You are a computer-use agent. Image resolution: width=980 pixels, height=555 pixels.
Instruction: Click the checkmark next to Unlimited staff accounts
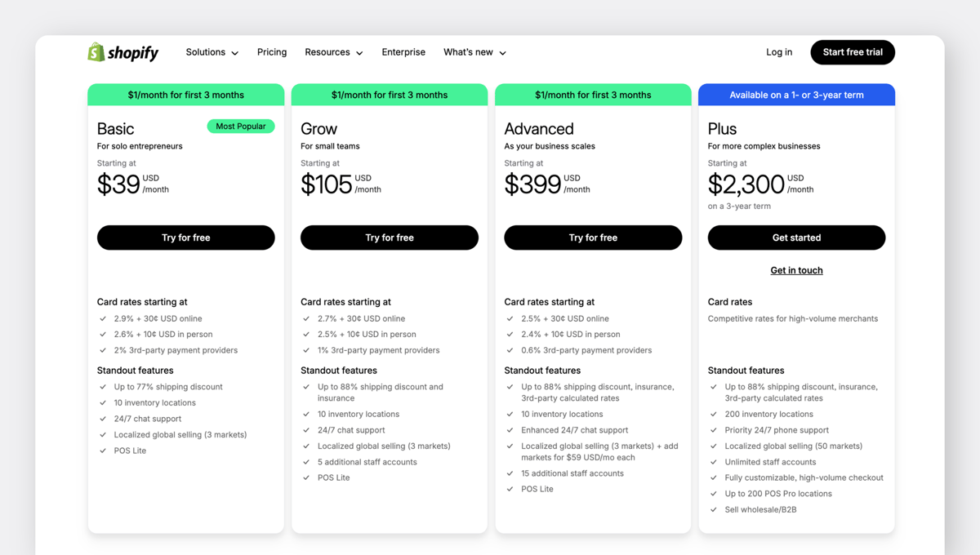coord(713,461)
